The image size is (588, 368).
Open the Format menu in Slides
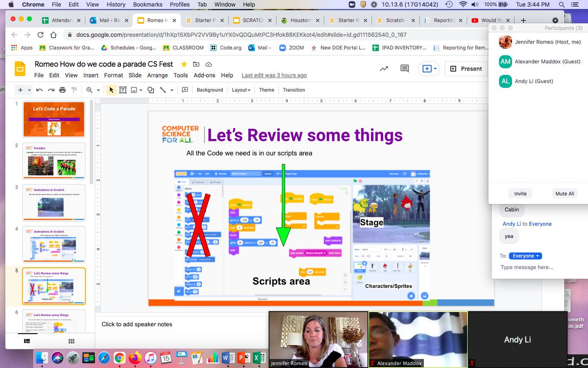[x=113, y=75]
